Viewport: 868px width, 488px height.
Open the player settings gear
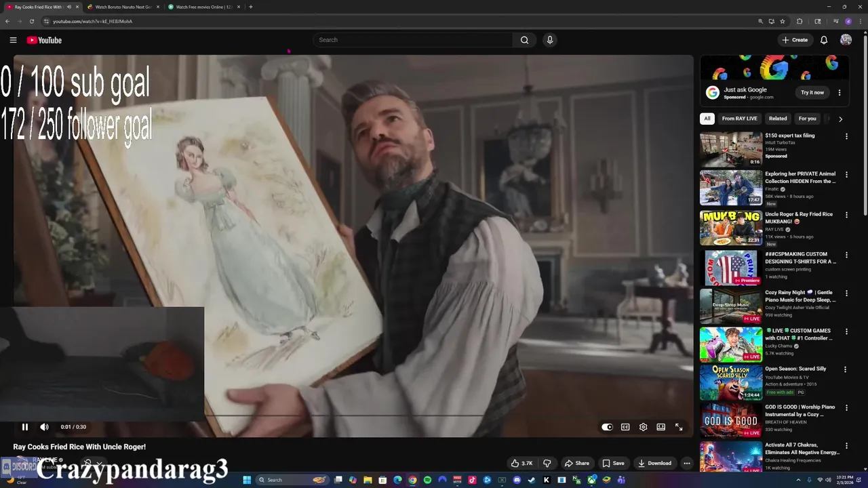(643, 427)
